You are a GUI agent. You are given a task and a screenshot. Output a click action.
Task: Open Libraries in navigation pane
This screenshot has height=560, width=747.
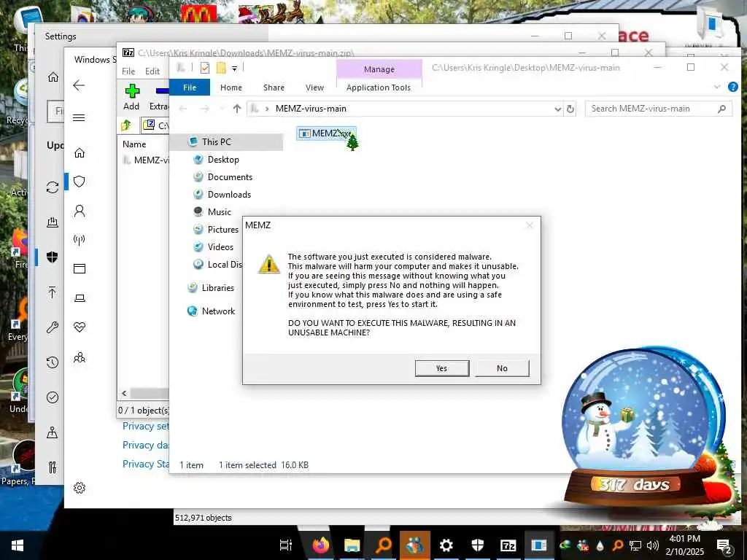(x=217, y=288)
